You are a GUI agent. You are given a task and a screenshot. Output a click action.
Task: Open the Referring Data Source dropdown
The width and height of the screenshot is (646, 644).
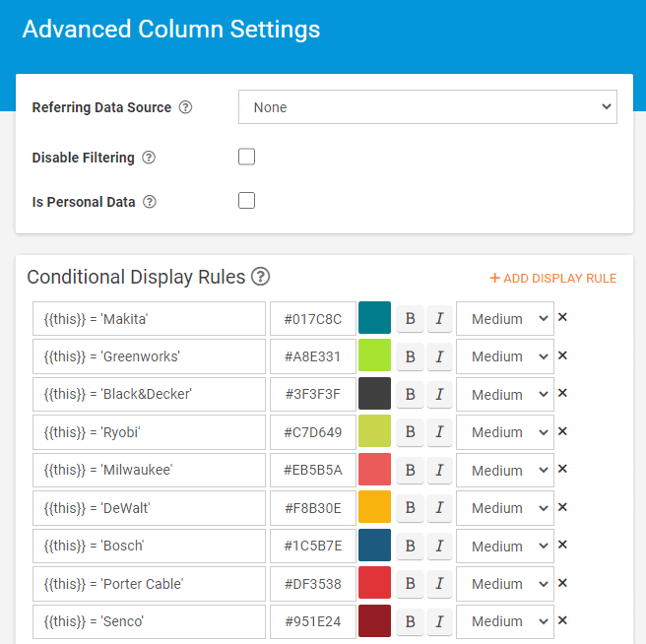tap(427, 107)
